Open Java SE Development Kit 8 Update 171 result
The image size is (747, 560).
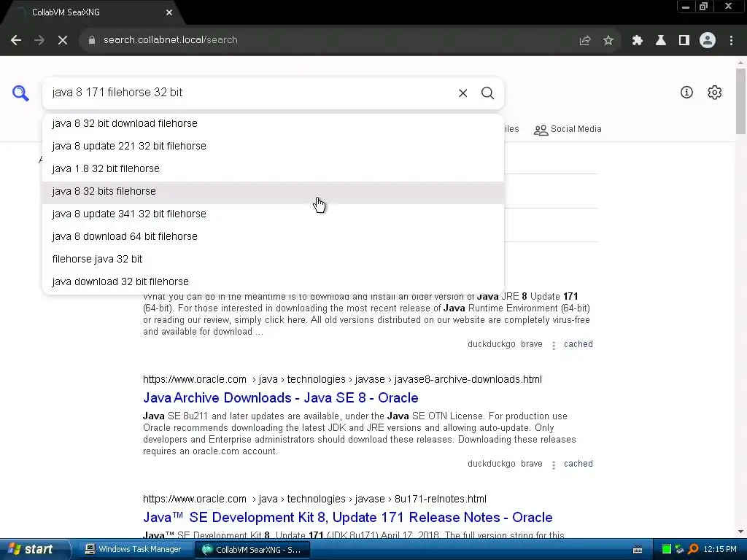click(348, 517)
